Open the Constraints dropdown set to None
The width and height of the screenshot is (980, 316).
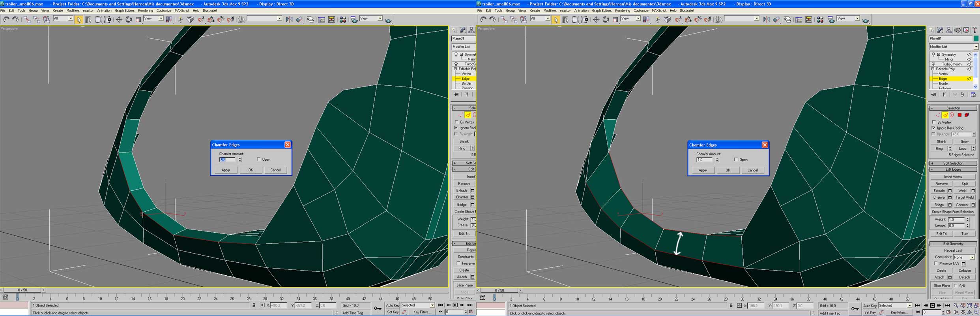964,257
